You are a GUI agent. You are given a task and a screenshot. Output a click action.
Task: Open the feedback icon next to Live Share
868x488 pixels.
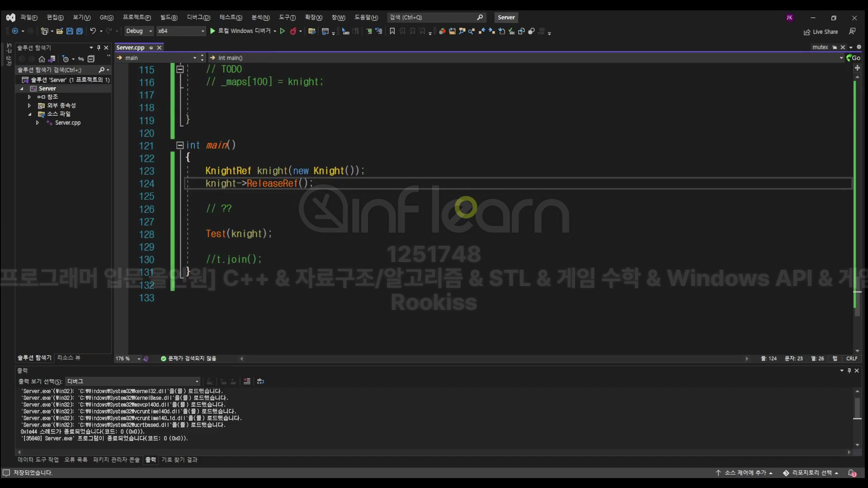852,32
